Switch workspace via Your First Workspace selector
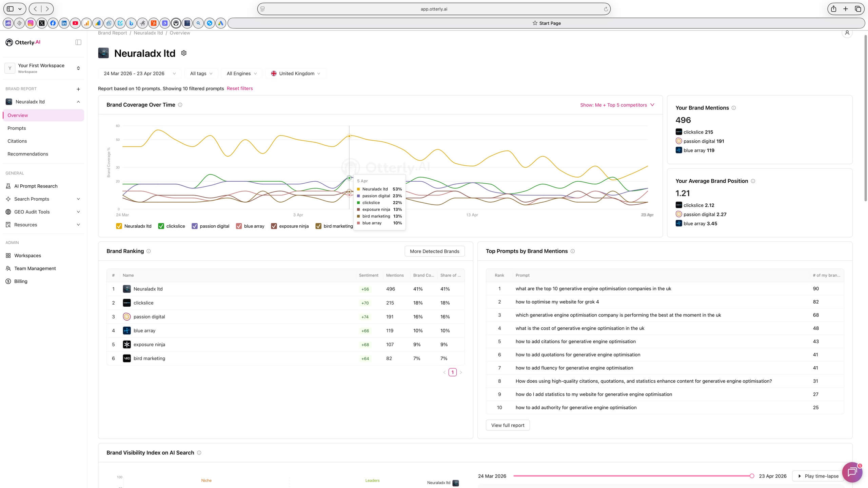Screen dimensions: 868x488 [x=43, y=68]
